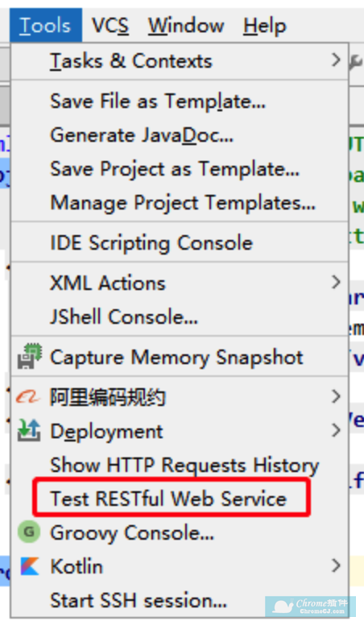Open the Window menu
The width and height of the screenshot is (364, 625).
pyautogui.click(x=186, y=25)
